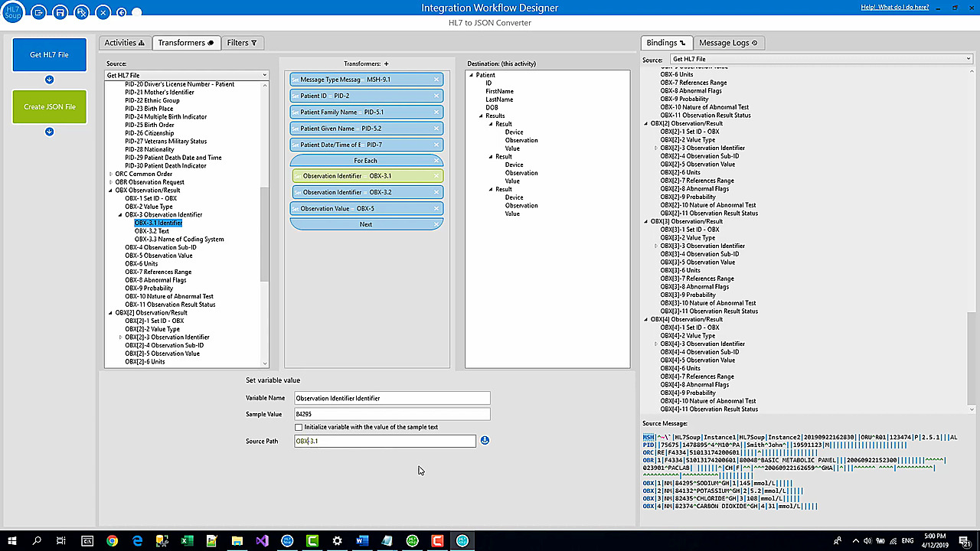980x551 pixels.
Task: Click the down arrow below Create JSON File
Action: [x=49, y=132]
